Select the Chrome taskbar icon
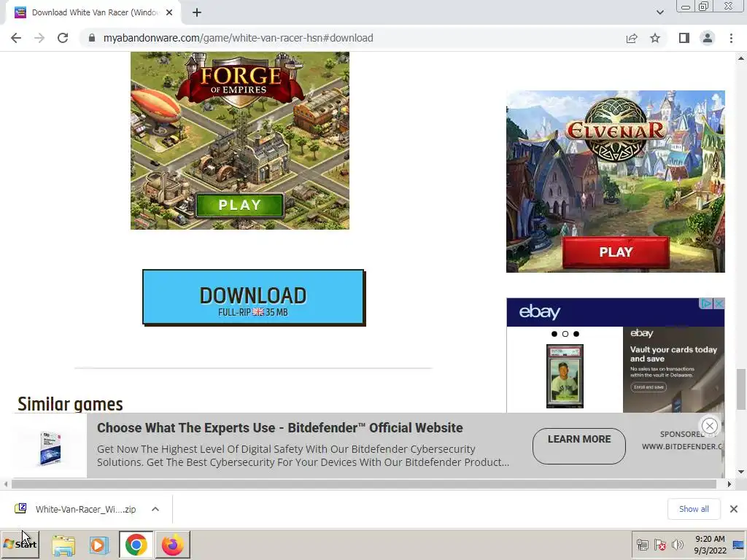This screenshot has width=747, height=560. [136, 545]
